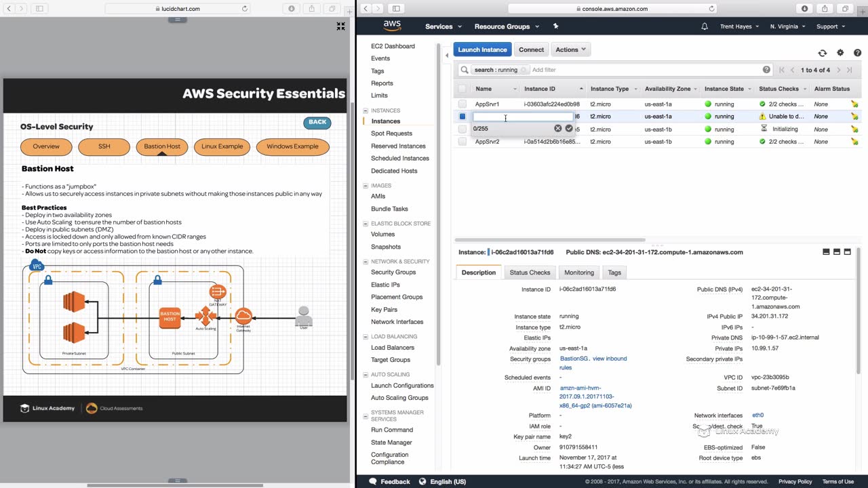The height and width of the screenshot is (488, 868).
Task: Collapse the NETWORK & SECURITY nav section
Action: (366, 262)
